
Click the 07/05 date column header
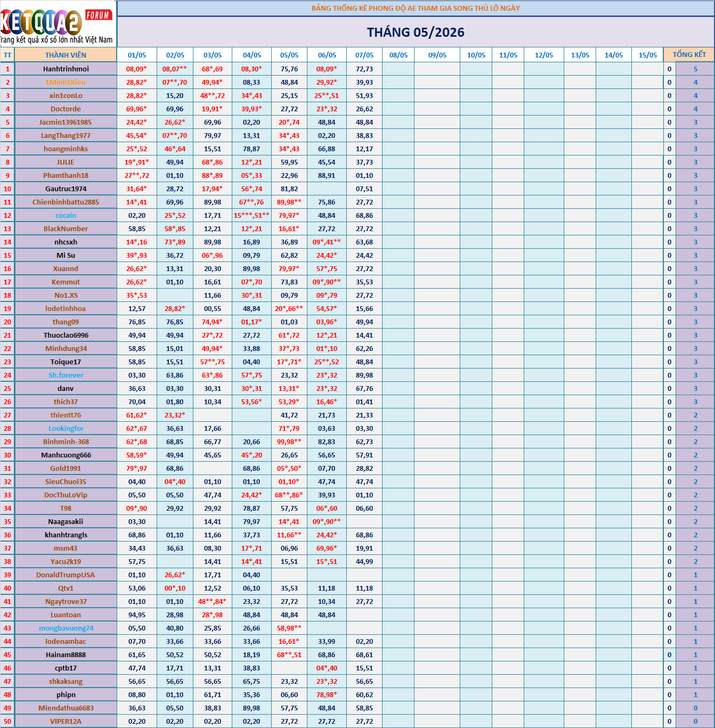pyautogui.click(x=364, y=55)
